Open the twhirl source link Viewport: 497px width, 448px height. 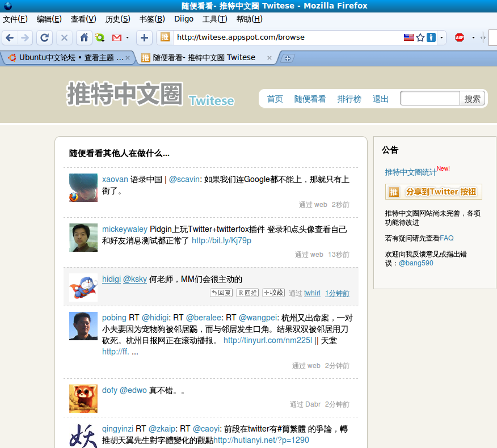(x=312, y=293)
